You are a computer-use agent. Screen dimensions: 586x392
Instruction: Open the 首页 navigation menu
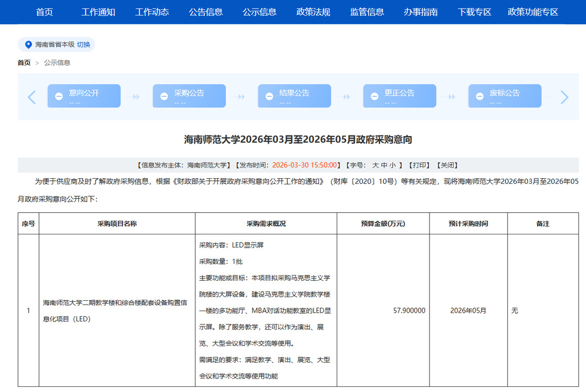pyautogui.click(x=44, y=12)
